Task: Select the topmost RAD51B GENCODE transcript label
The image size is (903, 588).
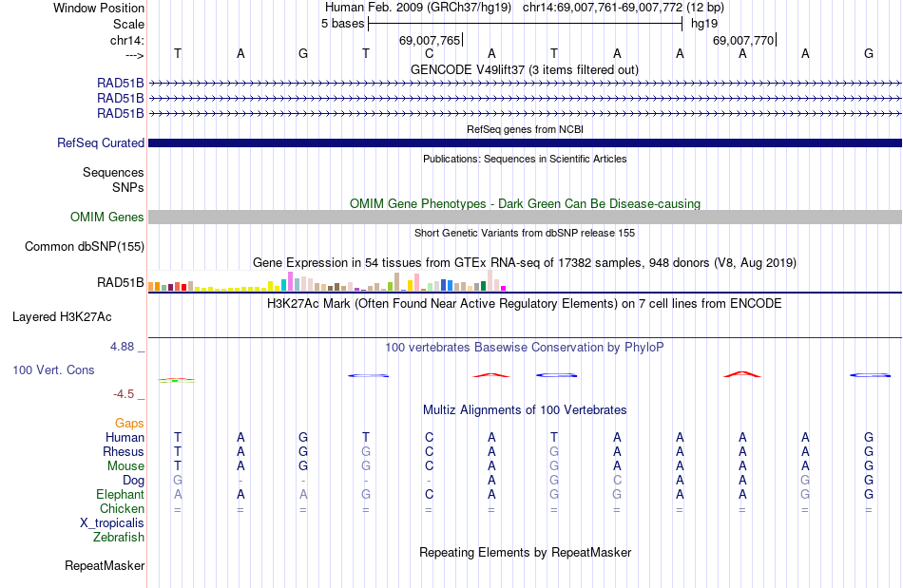Action: pyautogui.click(x=121, y=83)
